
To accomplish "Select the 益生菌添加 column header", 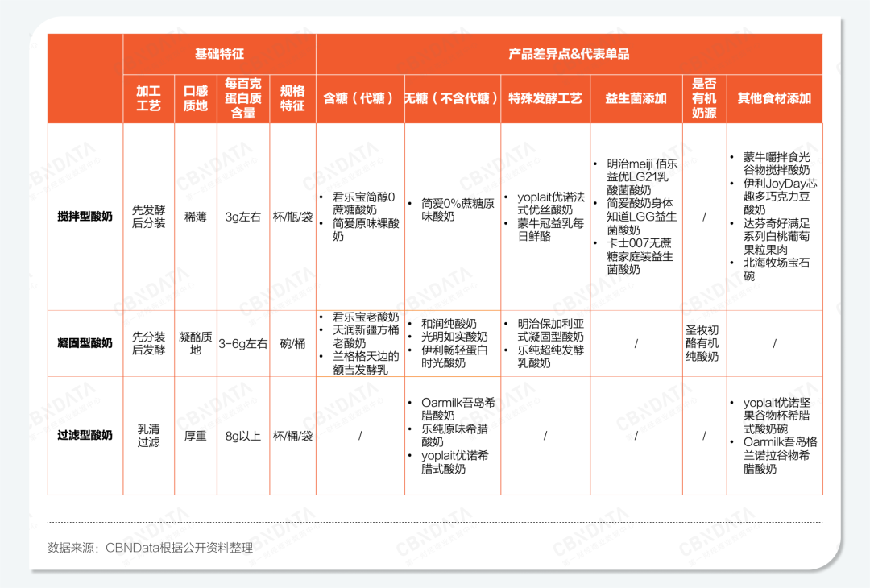I will pos(636,98).
